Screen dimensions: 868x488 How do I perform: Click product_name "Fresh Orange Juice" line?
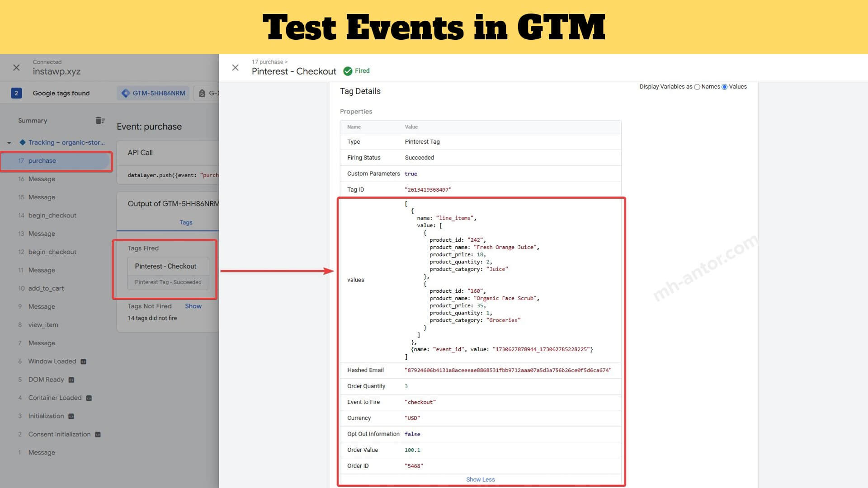click(x=484, y=247)
